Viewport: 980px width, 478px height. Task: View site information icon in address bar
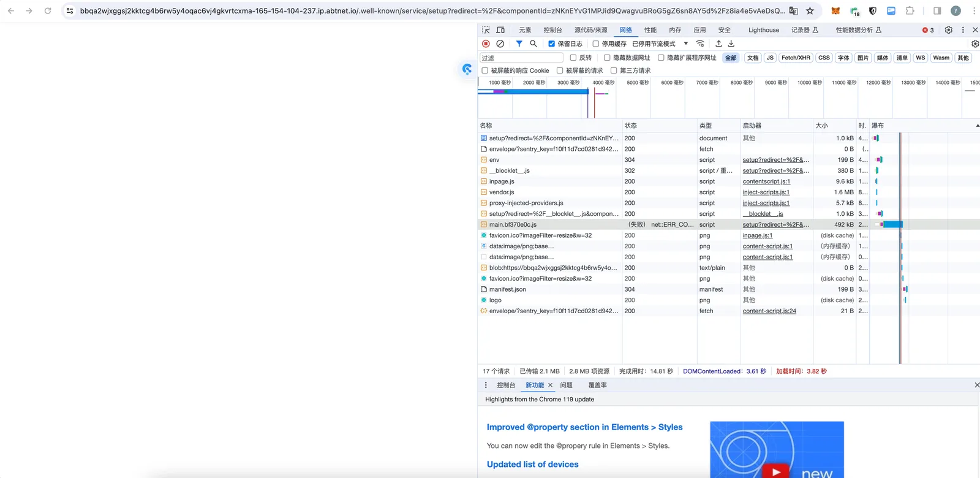[70, 11]
